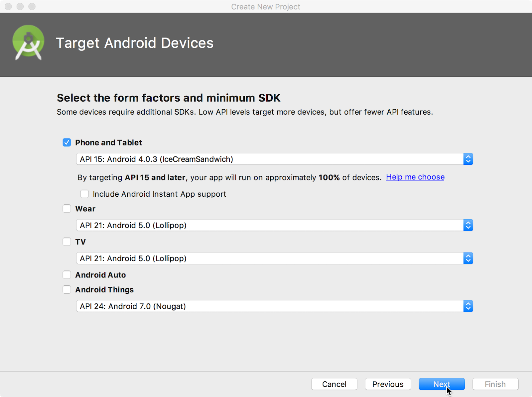Uncheck the Phone and Tablet checkbox

point(67,143)
